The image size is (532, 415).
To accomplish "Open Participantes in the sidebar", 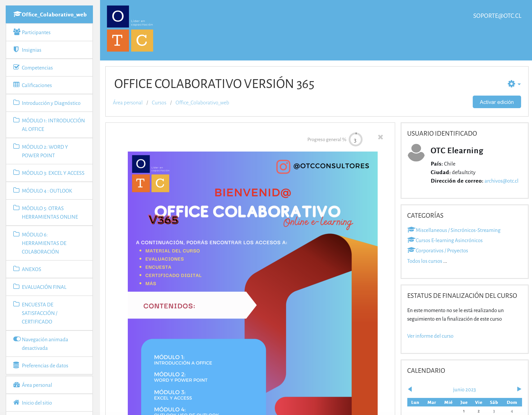I will click(49, 32).
